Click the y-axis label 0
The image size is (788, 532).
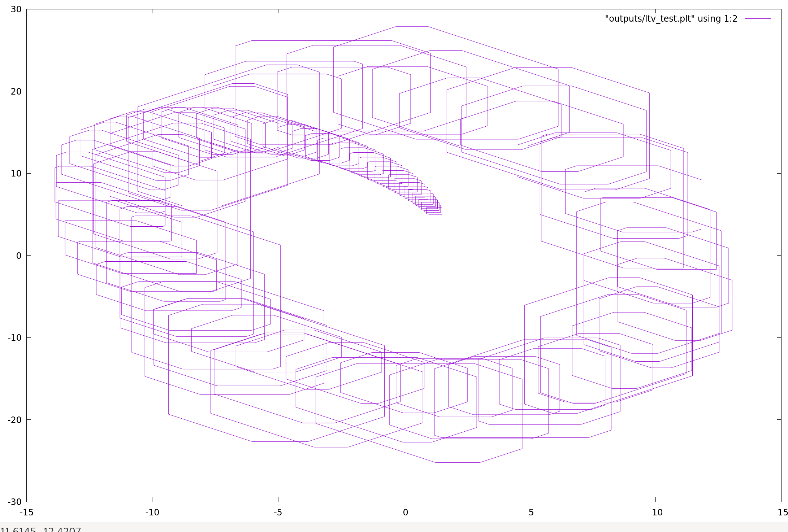point(19,256)
